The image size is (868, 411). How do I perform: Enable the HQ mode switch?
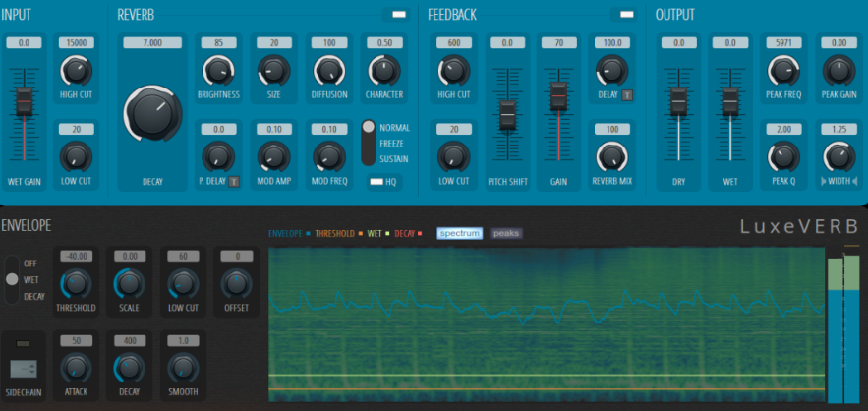(377, 182)
